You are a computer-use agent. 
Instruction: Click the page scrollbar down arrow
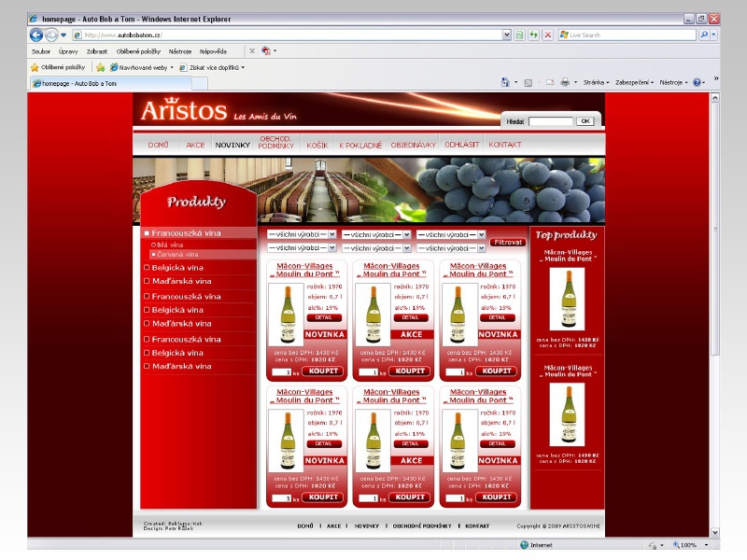click(714, 532)
